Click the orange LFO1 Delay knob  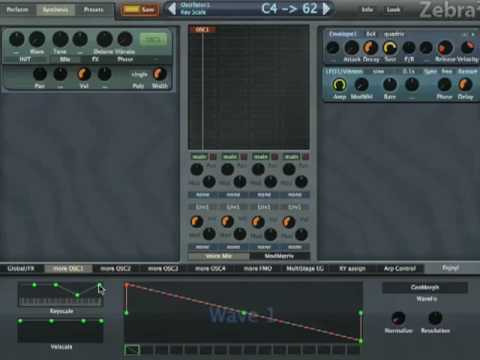[465, 85]
